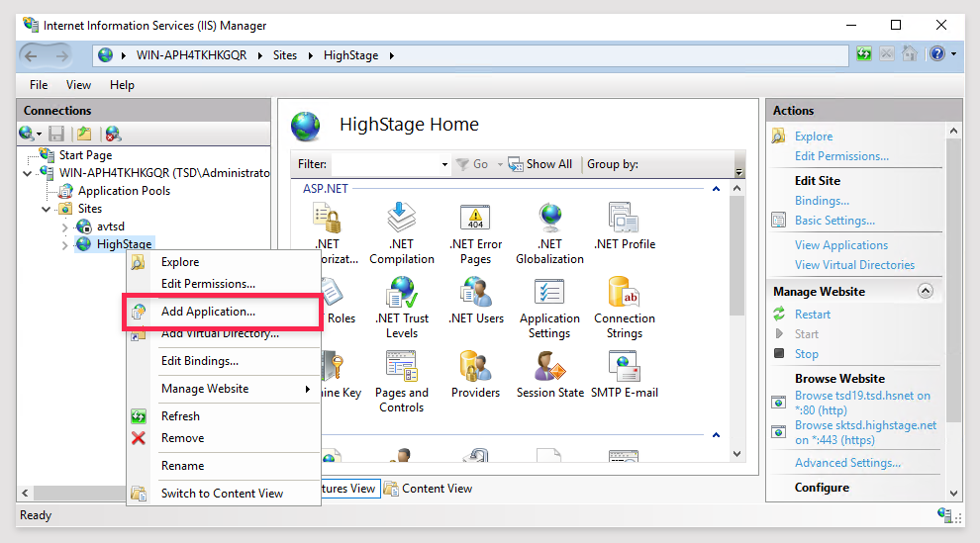Click the Explore link in Actions
The height and width of the screenshot is (543, 980).
tap(813, 136)
